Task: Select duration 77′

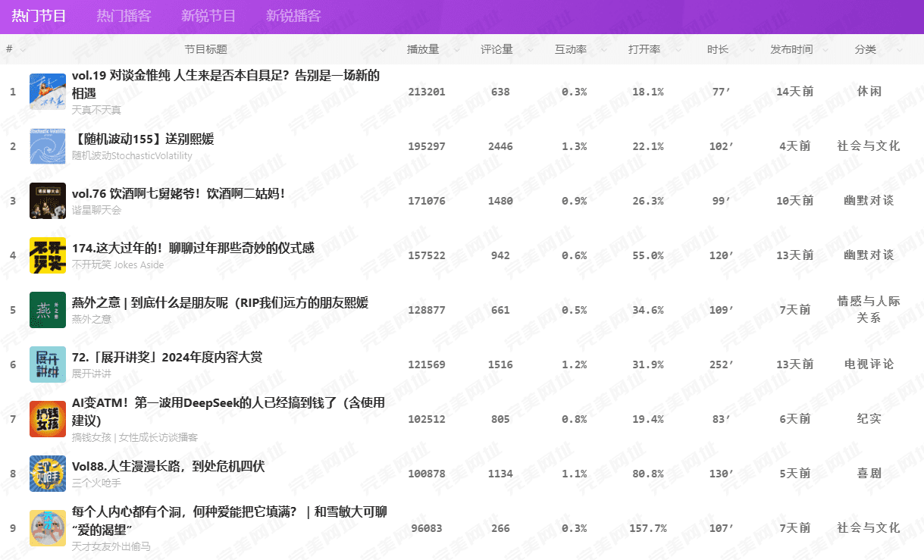Action: point(722,92)
